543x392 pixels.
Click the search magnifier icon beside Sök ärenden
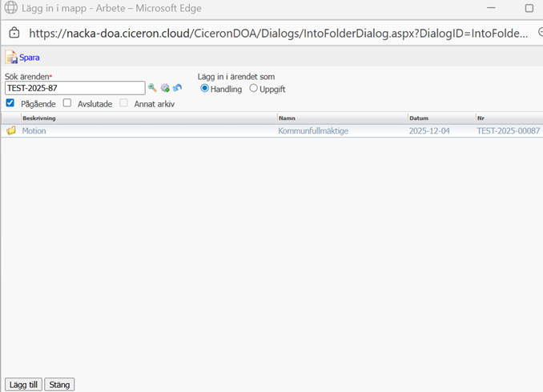pyautogui.click(x=153, y=88)
